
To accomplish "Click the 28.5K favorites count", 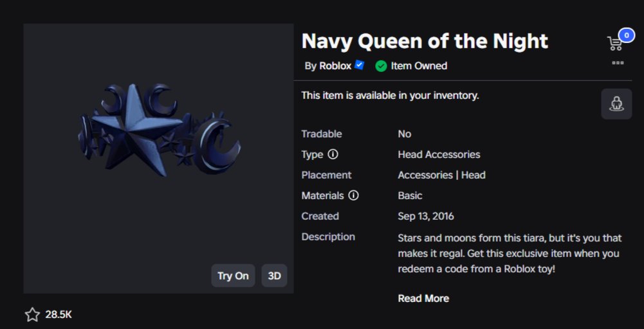I will pos(59,315).
